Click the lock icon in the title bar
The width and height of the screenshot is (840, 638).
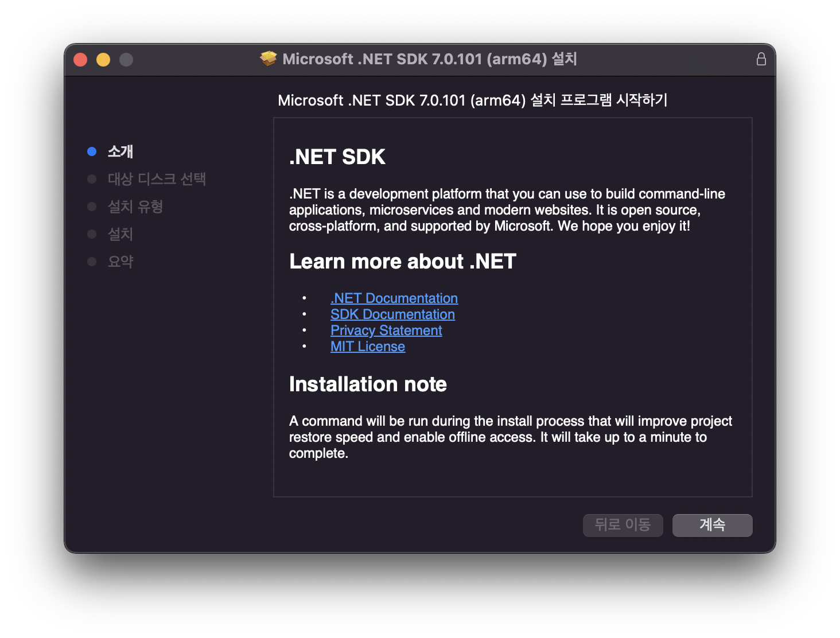tap(761, 59)
